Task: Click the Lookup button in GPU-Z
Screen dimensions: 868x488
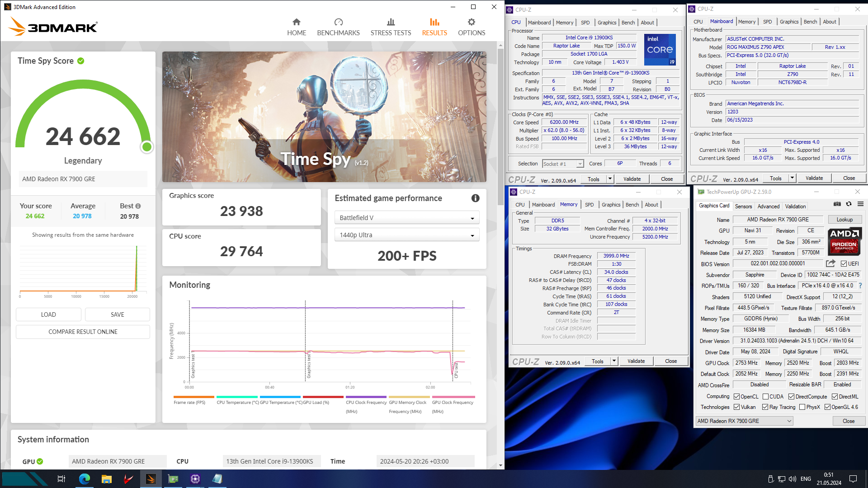Action: point(844,220)
